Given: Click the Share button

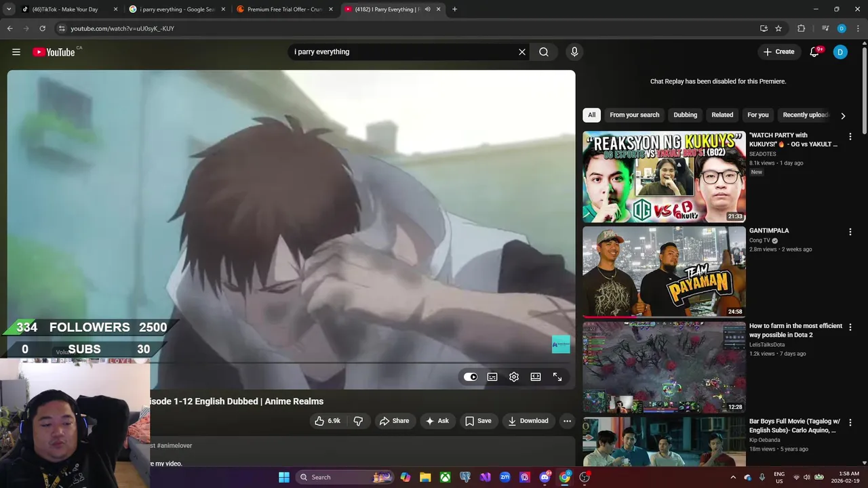Looking at the screenshot, I should [394, 421].
